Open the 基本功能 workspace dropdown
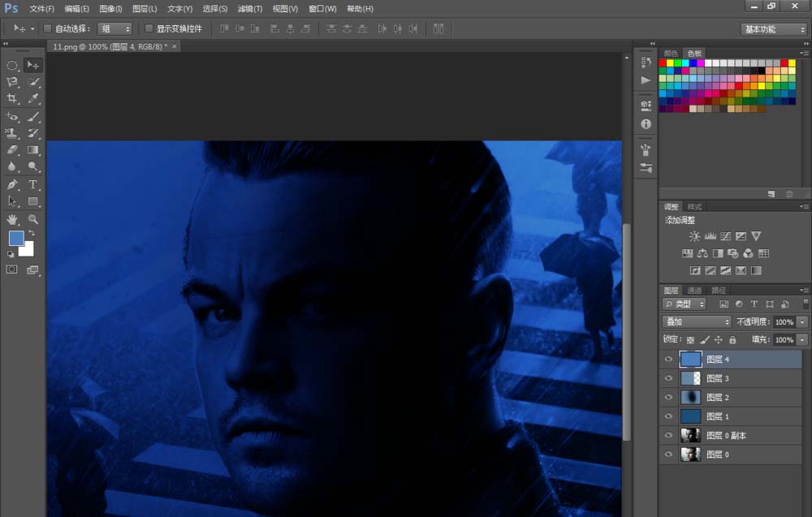Viewport: 812px width, 517px height. [774, 29]
